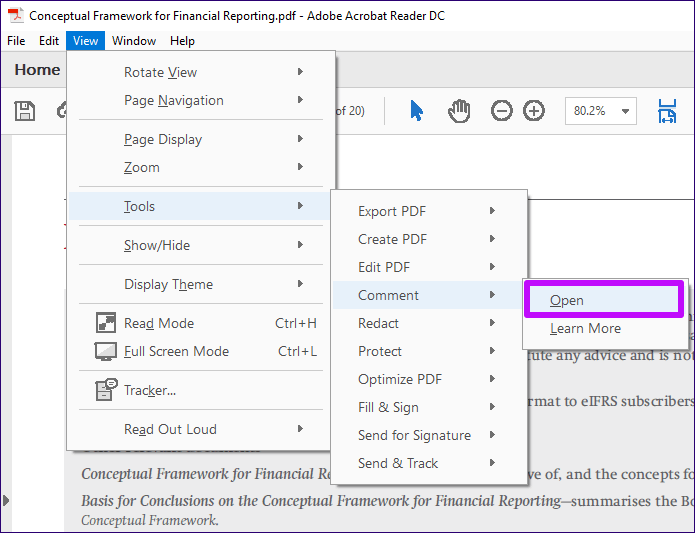Click the Rotate View submenu arrow
The height and width of the screenshot is (533, 695).
tap(300, 71)
